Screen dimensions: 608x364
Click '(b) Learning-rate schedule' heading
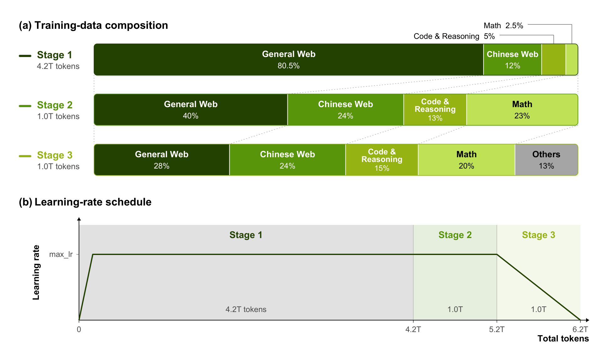pos(85,202)
